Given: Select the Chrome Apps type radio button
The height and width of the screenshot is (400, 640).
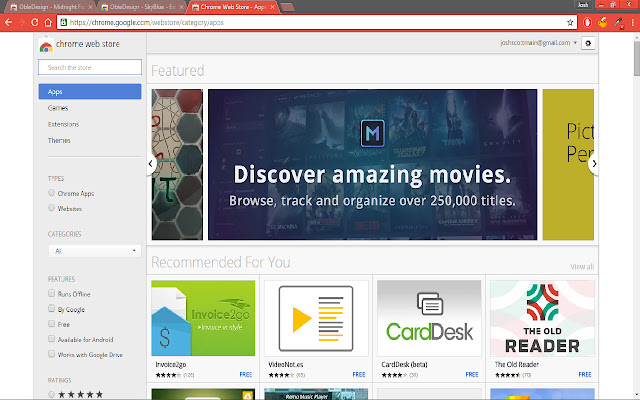Looking at the screenshot, I should [52, 192].
